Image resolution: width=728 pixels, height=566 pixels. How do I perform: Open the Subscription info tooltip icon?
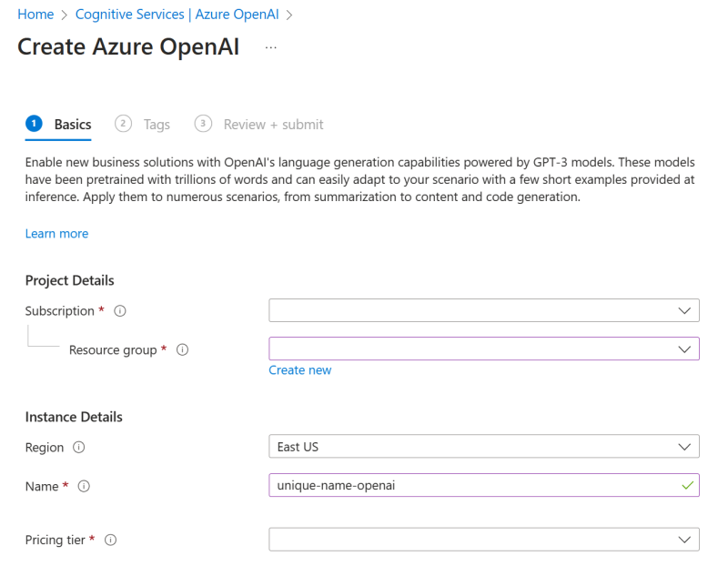119,310
